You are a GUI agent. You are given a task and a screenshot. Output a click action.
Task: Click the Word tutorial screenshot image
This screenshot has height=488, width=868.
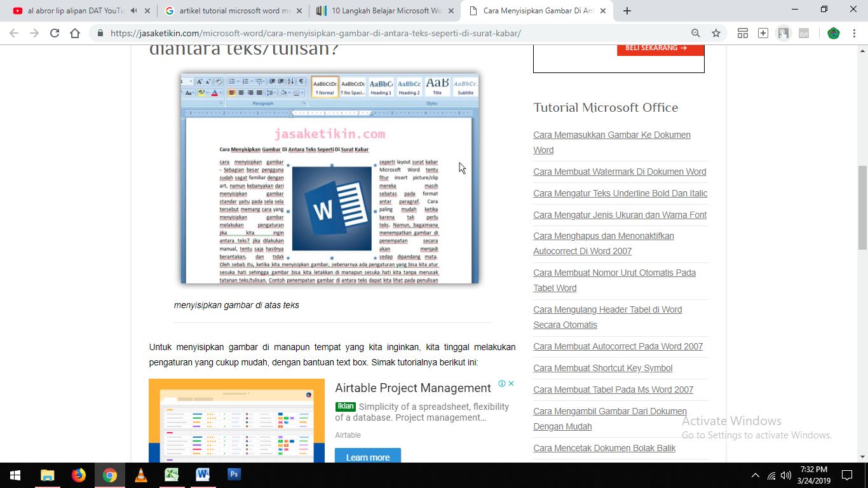[x=329, y=178]
